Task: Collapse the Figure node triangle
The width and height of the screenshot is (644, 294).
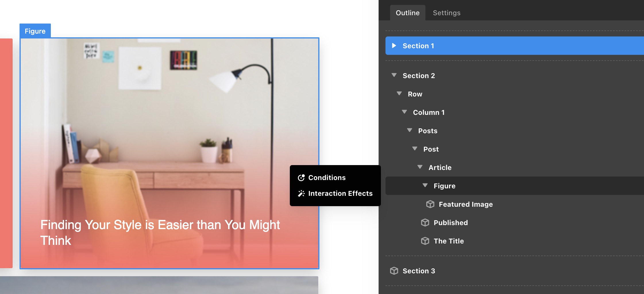Action: [x=425, y=185]
